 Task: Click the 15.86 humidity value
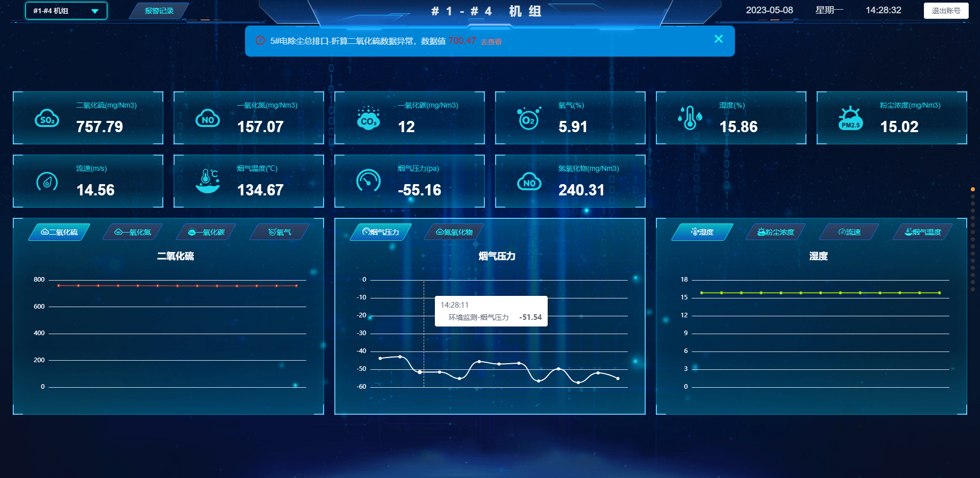739,127
